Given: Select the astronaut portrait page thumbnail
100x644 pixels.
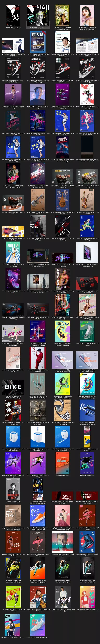Looking at the screenshot, I should click(x=63, y=42).
